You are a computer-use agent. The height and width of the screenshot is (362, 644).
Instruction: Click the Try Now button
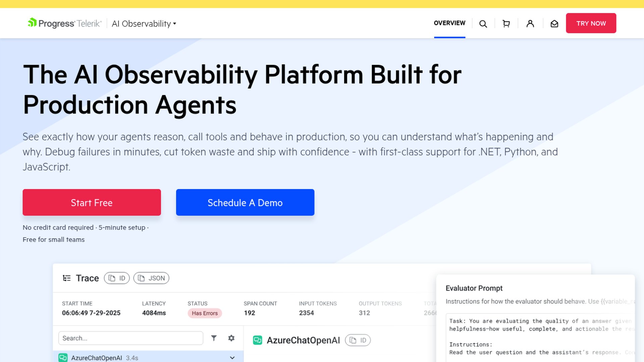(591, 23)
